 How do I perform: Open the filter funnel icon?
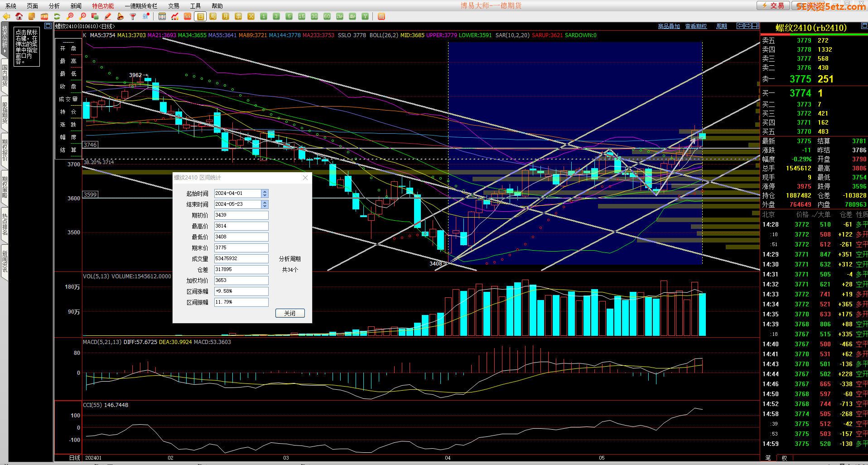[x=133, y=16]
